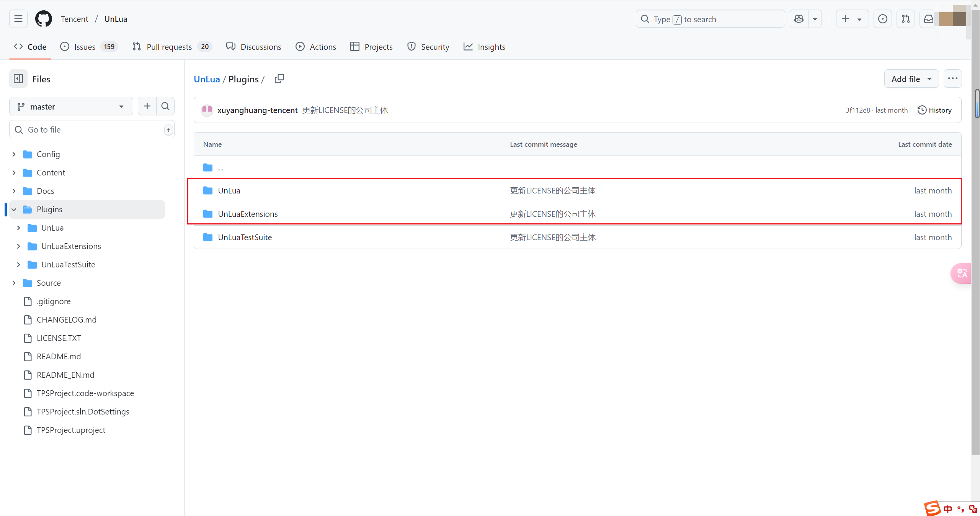Click the pull requests icon in header
980x516 pixels.
point(905,19)
